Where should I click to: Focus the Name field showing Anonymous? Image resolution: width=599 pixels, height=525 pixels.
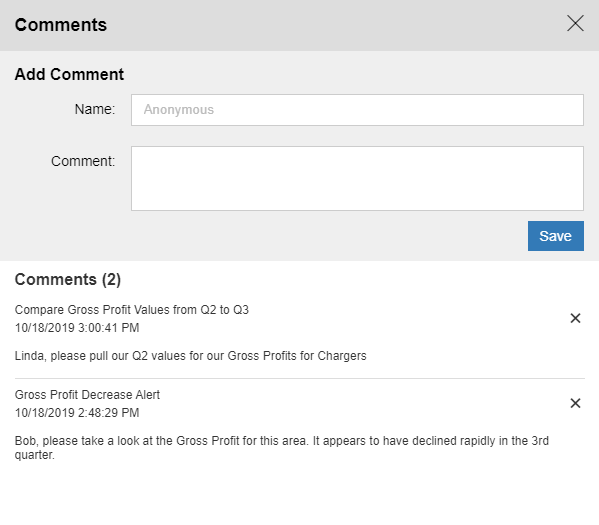[357, 110]
